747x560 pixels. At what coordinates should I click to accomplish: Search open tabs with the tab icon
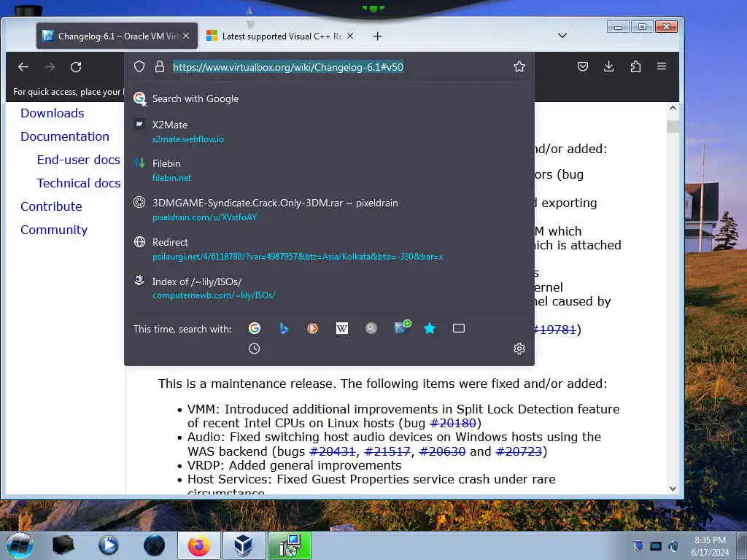point(459,328)
